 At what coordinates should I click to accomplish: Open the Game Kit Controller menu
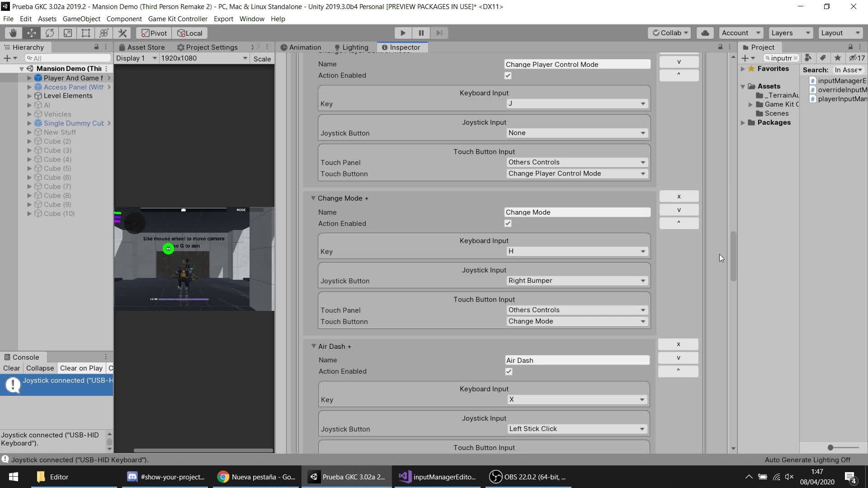click(x=177, y=19)
